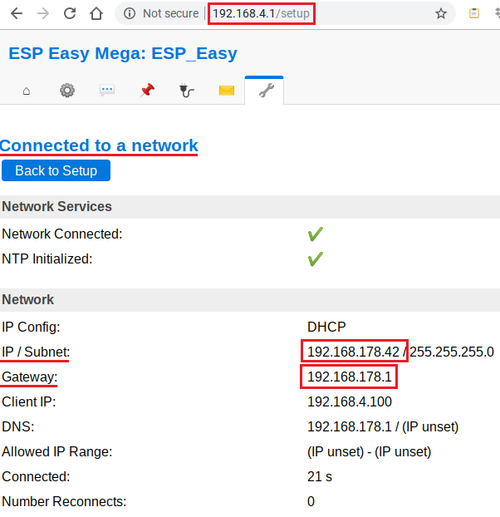Open site info icon beside Not secure
Image resolution: width=500 pixels, height=517 pixels.
click(129, 13)
